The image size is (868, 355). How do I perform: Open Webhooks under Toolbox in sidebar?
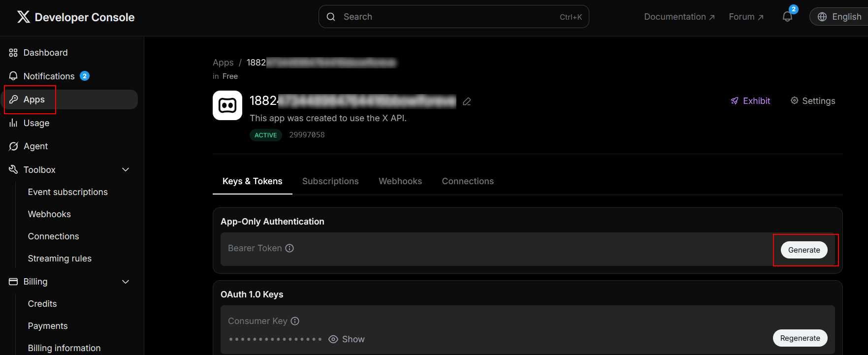(49, 214)
